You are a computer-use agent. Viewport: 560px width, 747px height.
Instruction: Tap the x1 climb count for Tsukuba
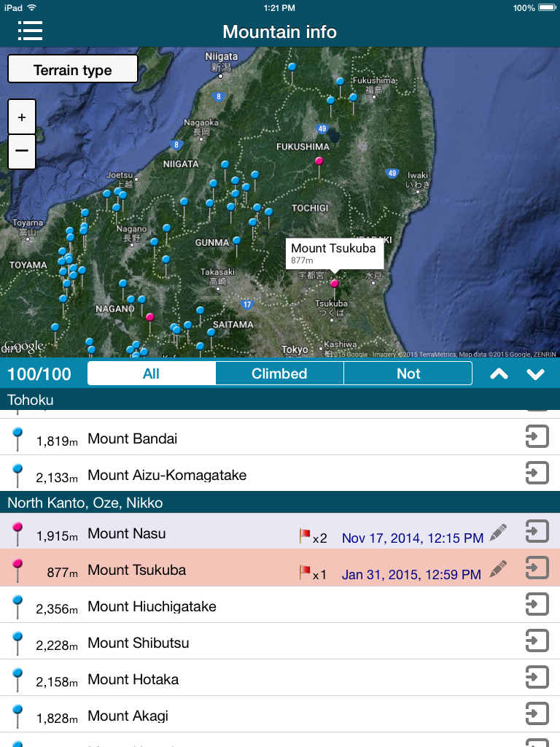(319, 575)
